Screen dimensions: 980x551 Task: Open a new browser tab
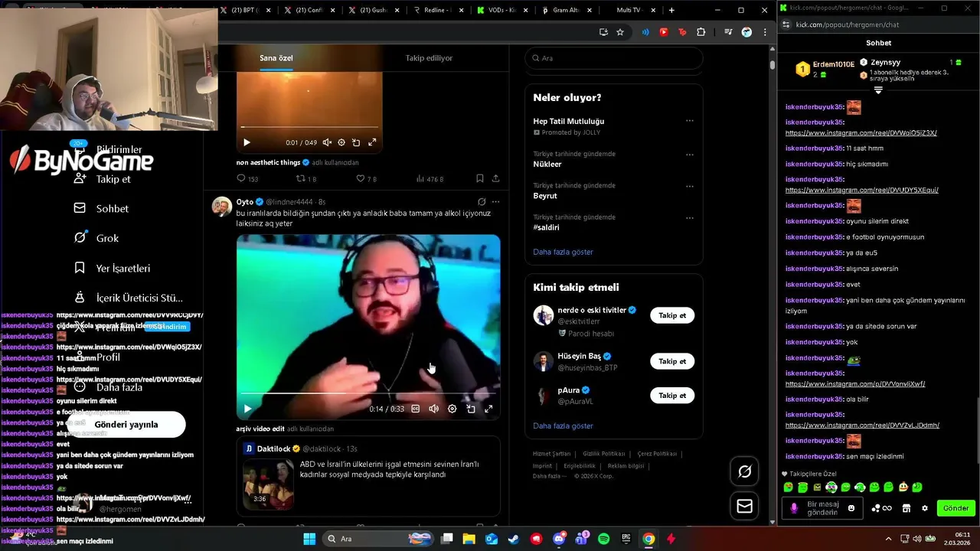(671, 10)
